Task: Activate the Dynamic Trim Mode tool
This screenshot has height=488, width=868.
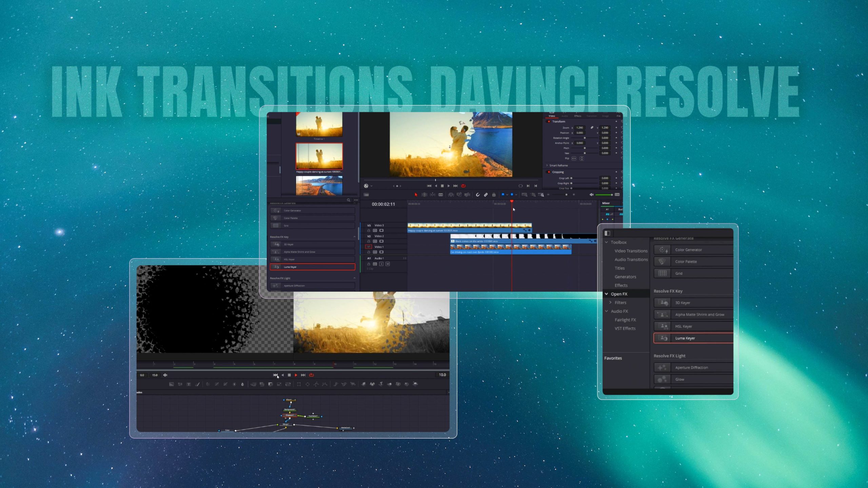Action: pos(433,195)
